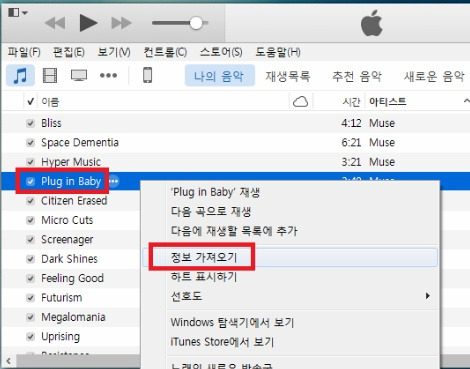Select the Hyper Music song name
The width and height of the screenshot is (470, 369).
pyautogui.click(x=71, y=162)
